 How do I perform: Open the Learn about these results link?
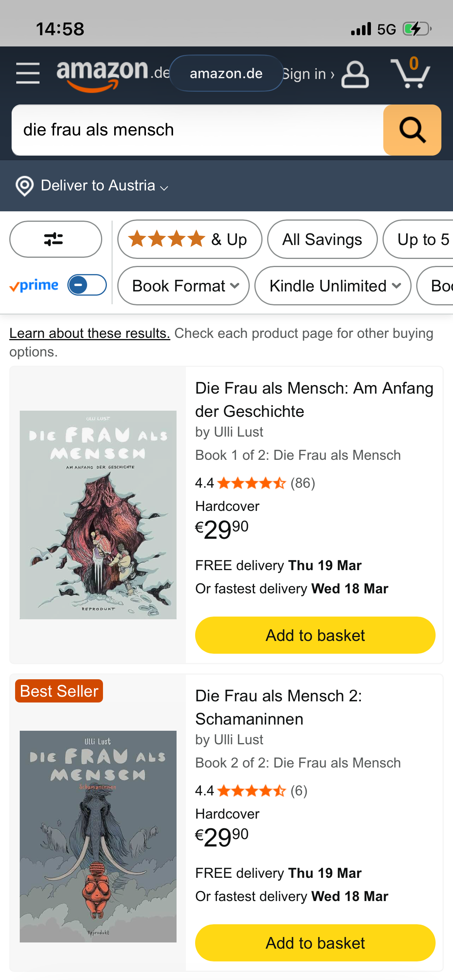[90, 333]
